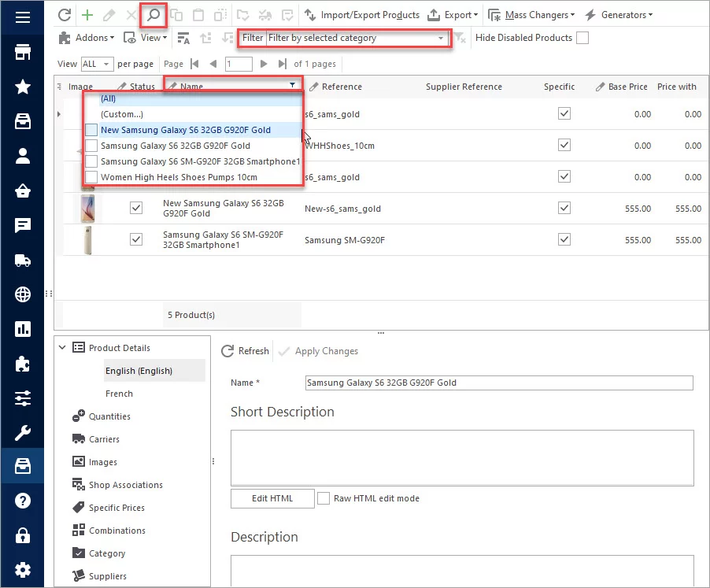Open the per page ALL dropdown
Screen dimensions: 710x588
pos(97,64)
